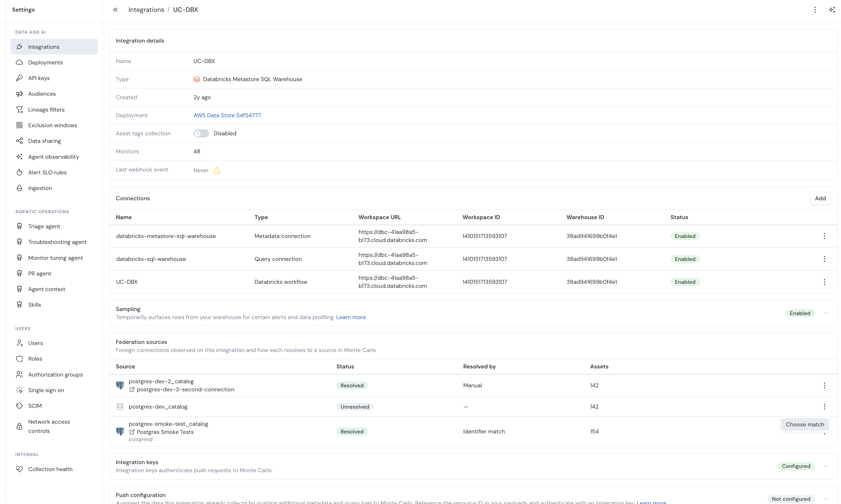841x504 pixels.
Task: Click the Not configured badge for Push configuration
Action: pyautogui.click(x=791, y=499)
